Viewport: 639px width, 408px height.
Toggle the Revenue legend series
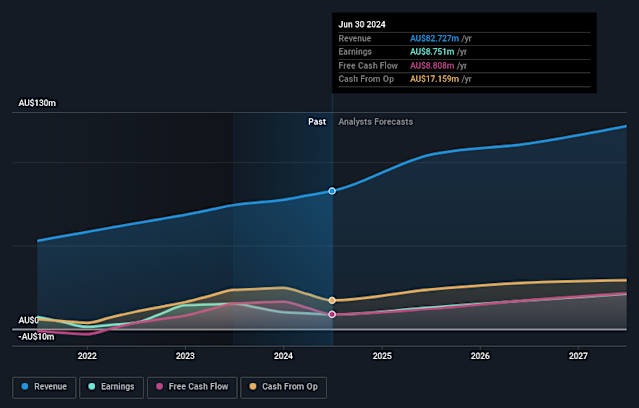tap(46, 386)
